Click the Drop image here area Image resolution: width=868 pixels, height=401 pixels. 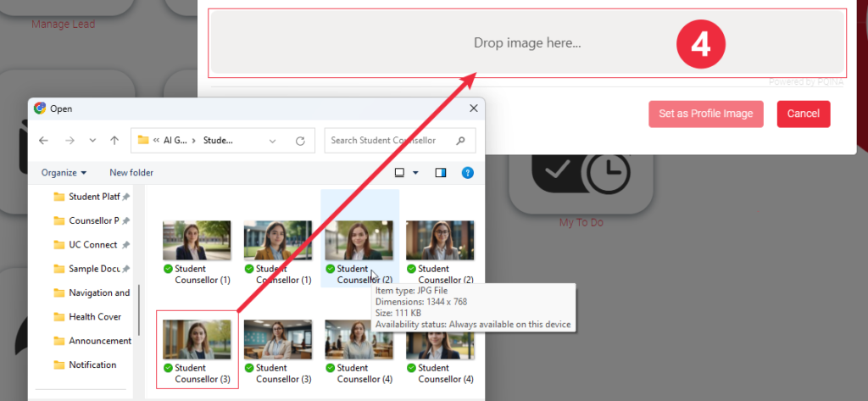pos(527,43)
